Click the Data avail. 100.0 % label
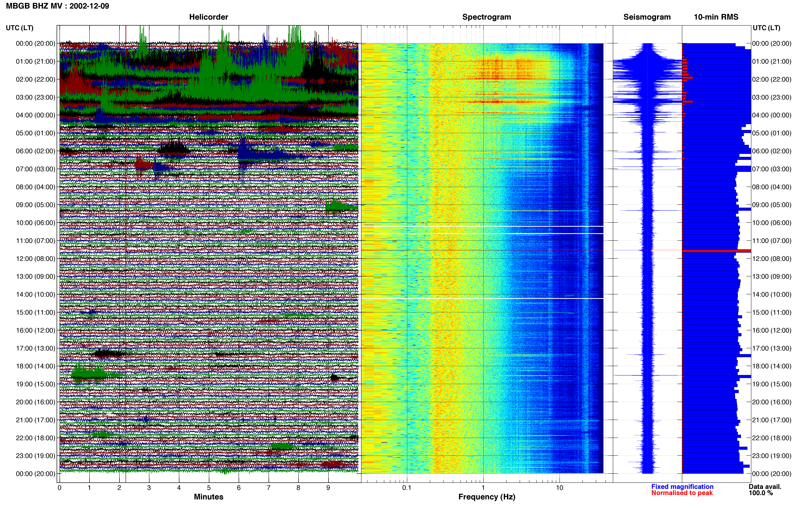The image size is (812, 508). pyautogui.click(x=765, y=490)
